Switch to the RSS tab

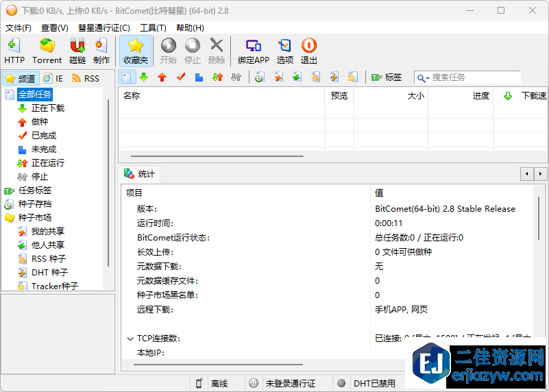(86, 78)
